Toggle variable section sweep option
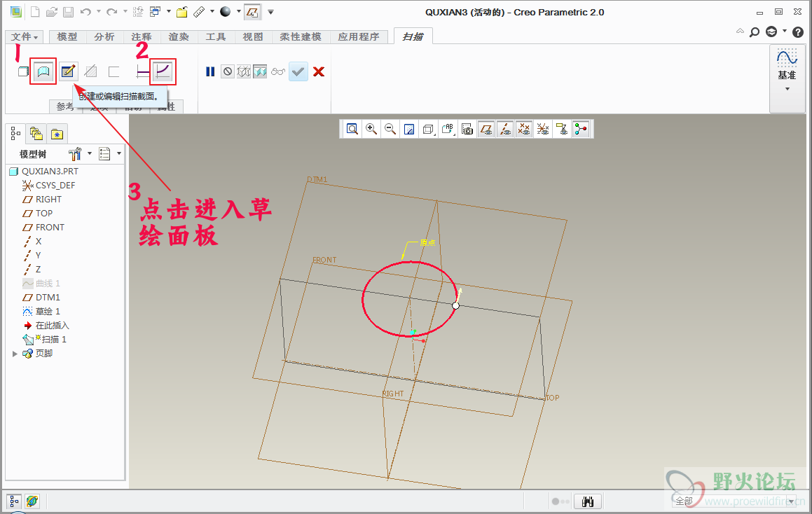The width and height of the screenshot is (812, 514). point(163,71)
